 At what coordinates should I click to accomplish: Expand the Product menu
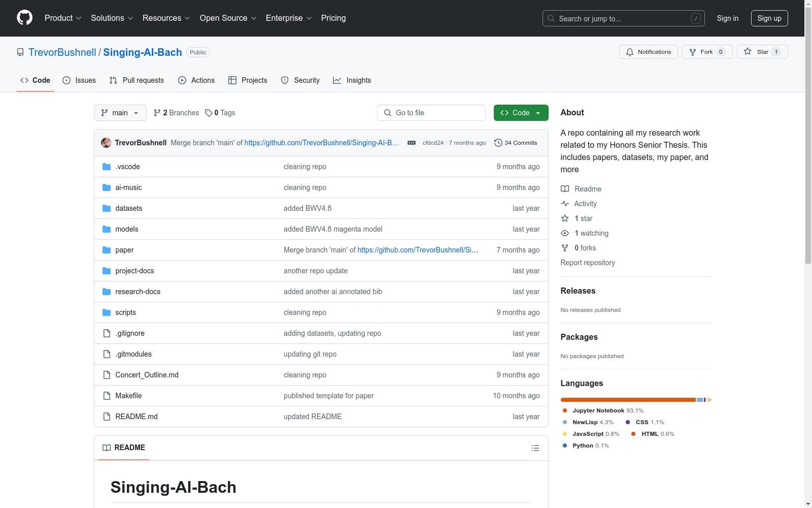click(63, 18)
